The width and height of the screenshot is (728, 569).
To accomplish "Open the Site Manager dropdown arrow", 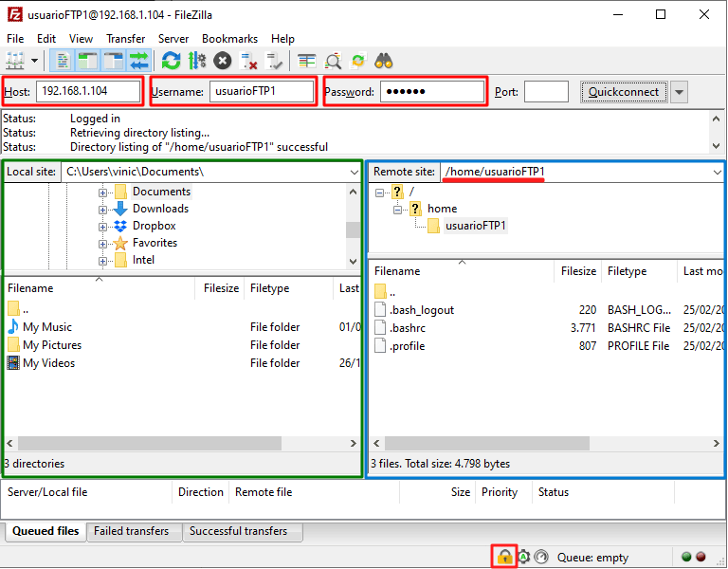I will [34, 61].
